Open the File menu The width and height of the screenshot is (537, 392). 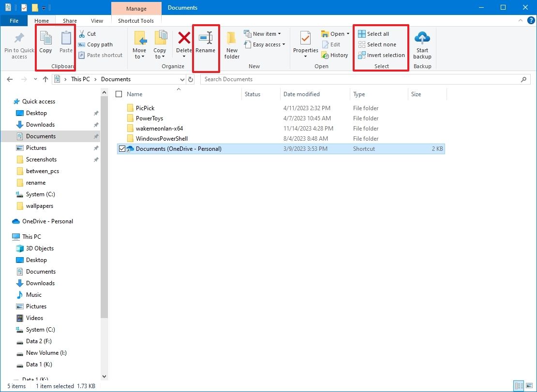pos(14,21)
